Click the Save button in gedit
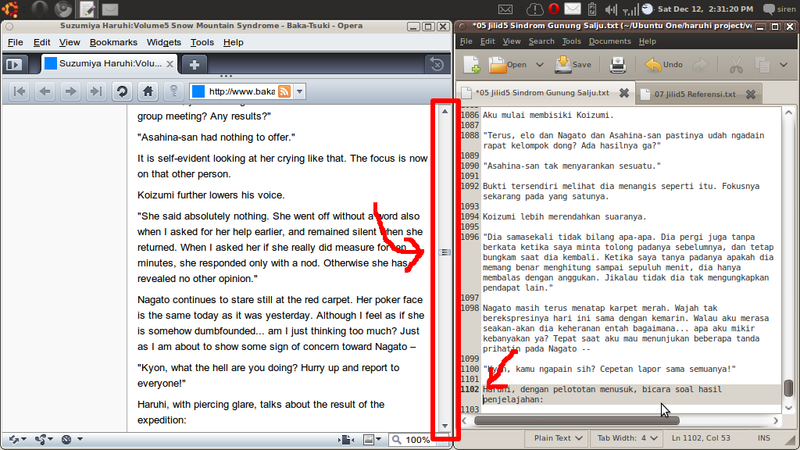Image resolution: width=800 pixels, height=450 pixels. [570, 65]
